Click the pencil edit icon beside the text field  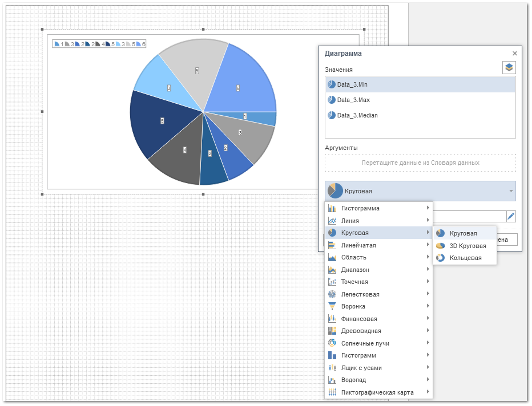[511, 216]
